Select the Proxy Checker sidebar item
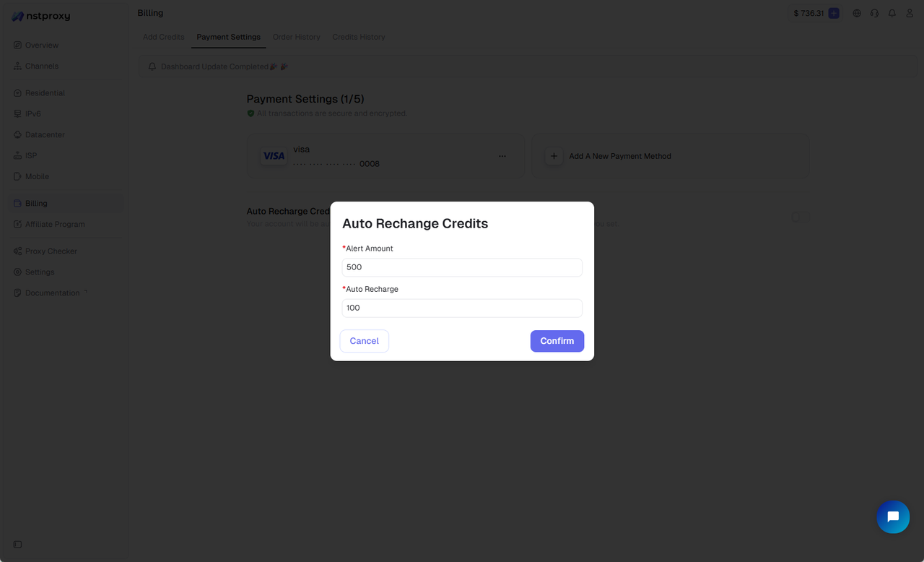 coord(51,251)
